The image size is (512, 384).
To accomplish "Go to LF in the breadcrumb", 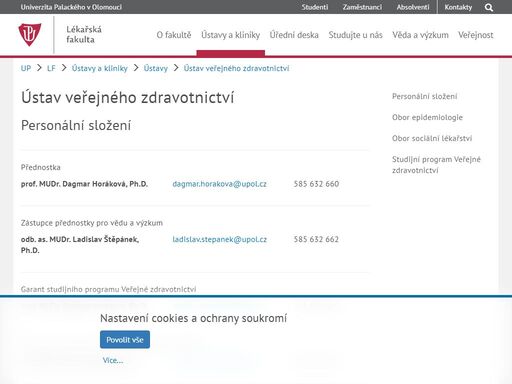I will 51,68.
